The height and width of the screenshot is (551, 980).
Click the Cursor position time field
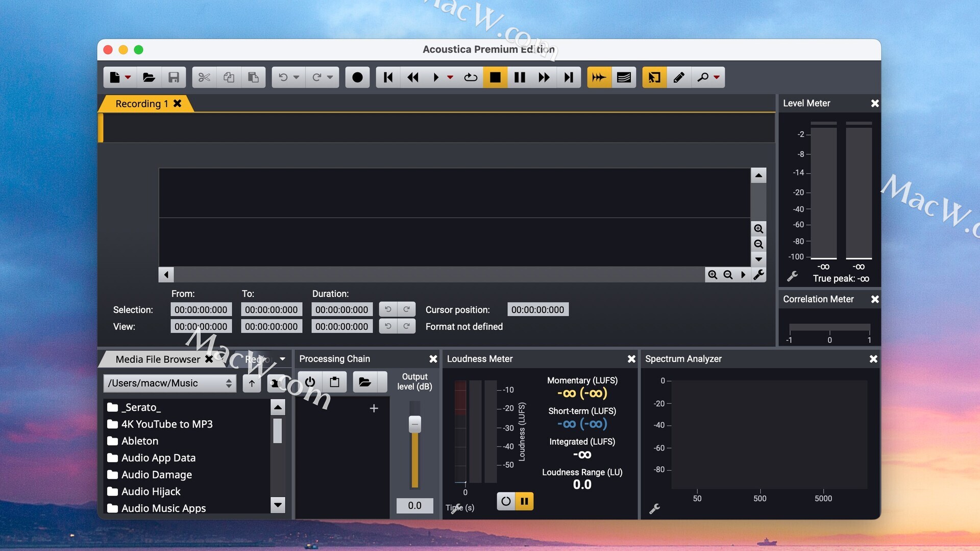537,310
